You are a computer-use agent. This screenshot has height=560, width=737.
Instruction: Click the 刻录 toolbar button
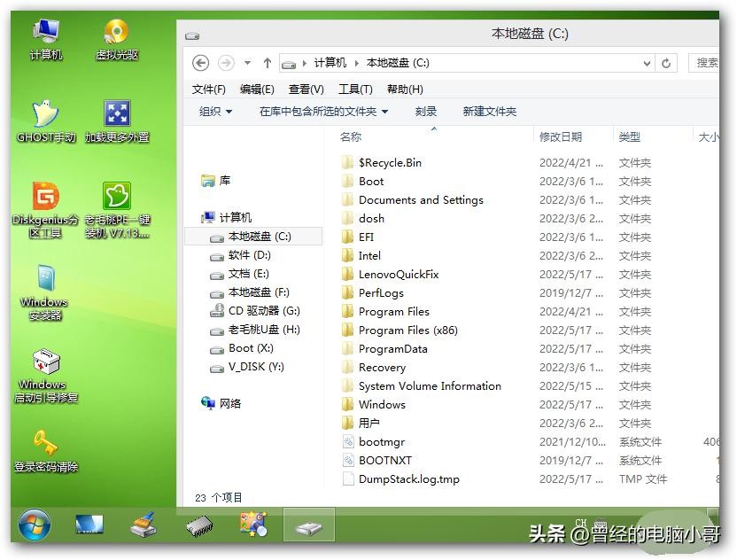426,112
